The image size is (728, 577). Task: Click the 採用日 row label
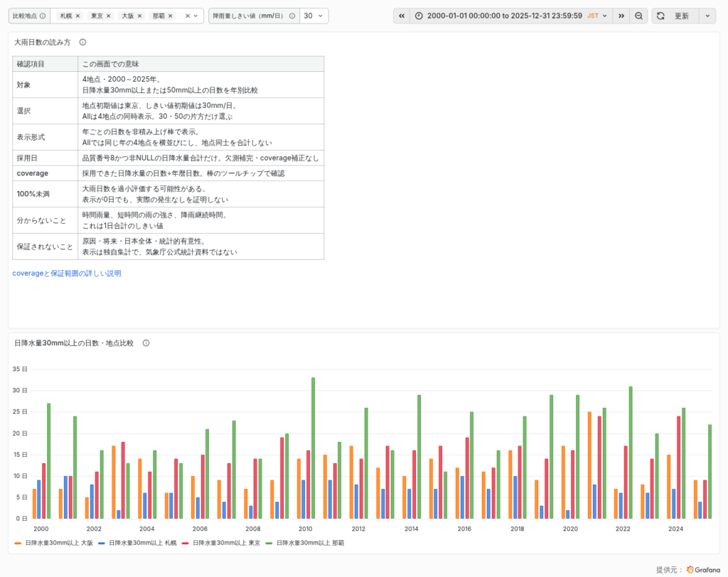click(27, 158)
